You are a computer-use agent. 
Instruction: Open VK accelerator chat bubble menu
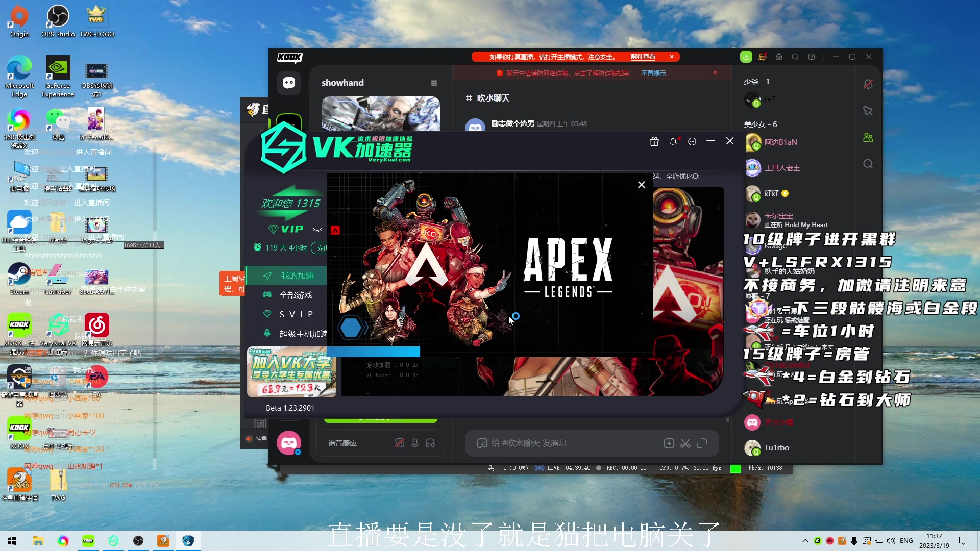point(692,142)
